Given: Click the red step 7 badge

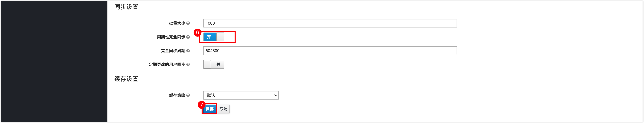Looking at the screenshot, I should (201, 105).
